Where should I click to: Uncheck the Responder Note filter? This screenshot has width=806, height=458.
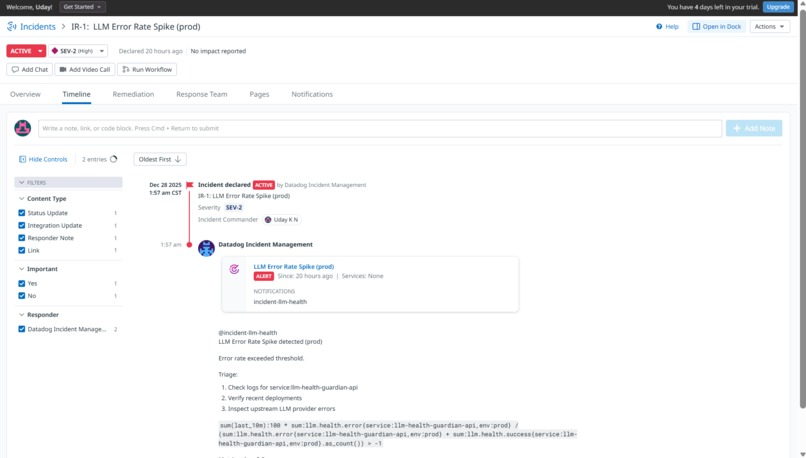click(22, 238)
